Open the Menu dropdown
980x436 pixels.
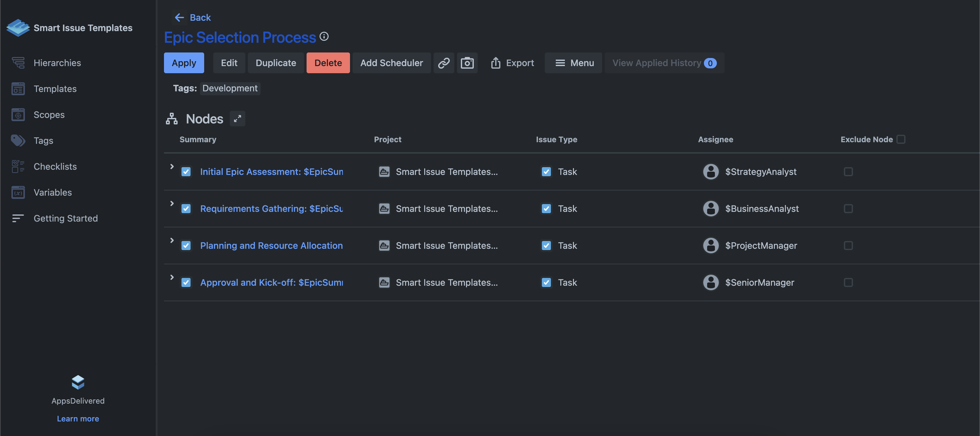pyautogui.click(x=573, y=63)
